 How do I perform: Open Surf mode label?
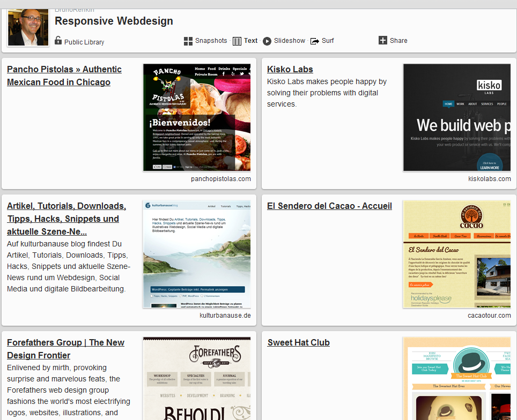(x=328, y=41)
